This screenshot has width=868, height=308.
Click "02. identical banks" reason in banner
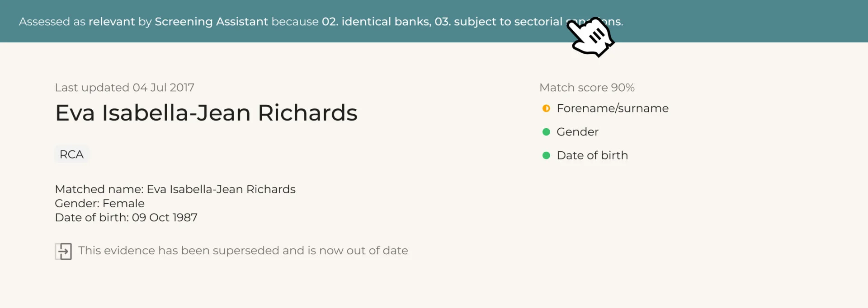click(x=376, y=22)
